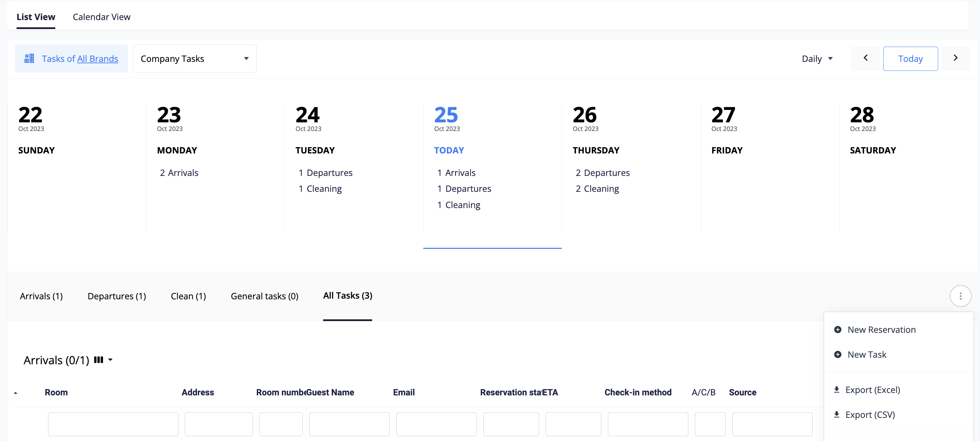Expand the Arrivals column chooser arrow
The height and width of the screenshot is (441, 980).
(x=110, y=359)
